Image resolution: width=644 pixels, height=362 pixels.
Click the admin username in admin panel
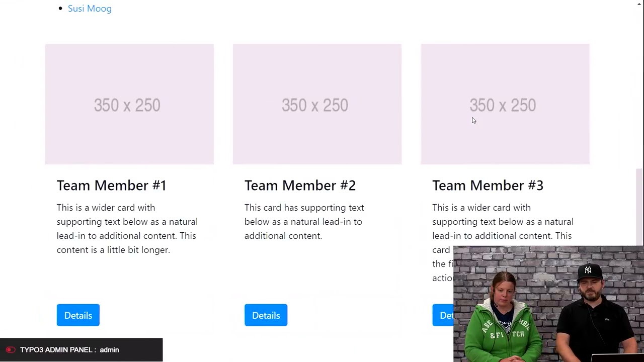point(109,350)
